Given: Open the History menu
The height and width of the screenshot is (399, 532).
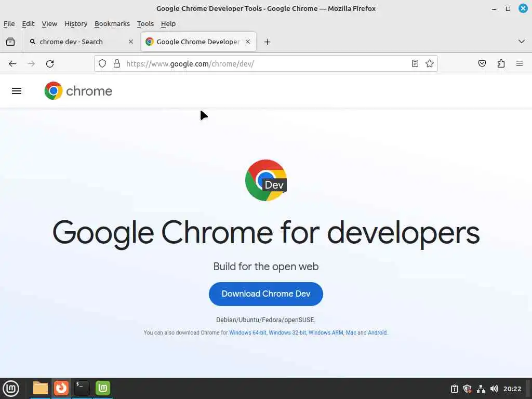Looking at the screenshot, I should point(76,24).
